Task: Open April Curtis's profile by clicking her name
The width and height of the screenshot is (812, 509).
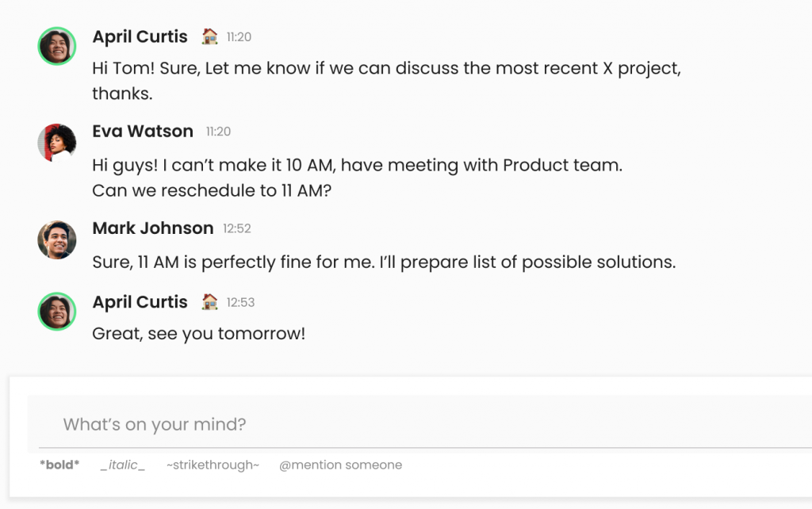Action: 140,36
